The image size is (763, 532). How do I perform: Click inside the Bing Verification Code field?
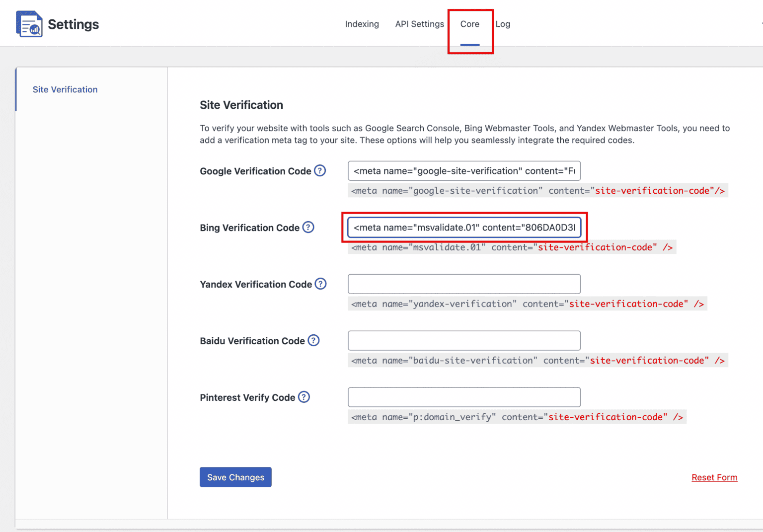pyautogui.click(x=464, y=228)
